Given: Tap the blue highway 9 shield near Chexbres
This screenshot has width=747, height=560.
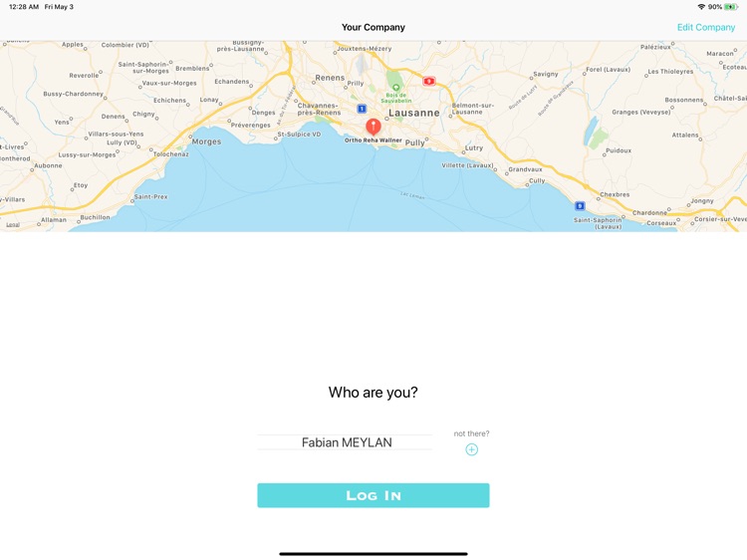Looking at the screenshot, I should pos(580,206).
